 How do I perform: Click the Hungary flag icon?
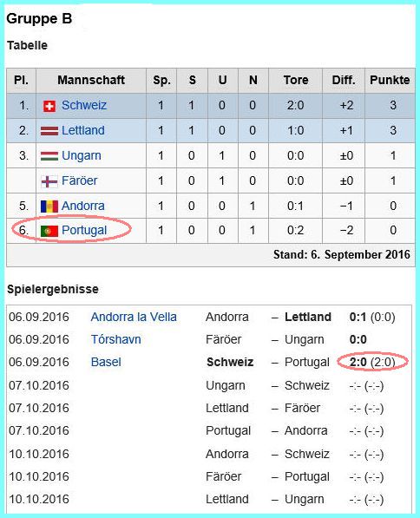(49, 156)
